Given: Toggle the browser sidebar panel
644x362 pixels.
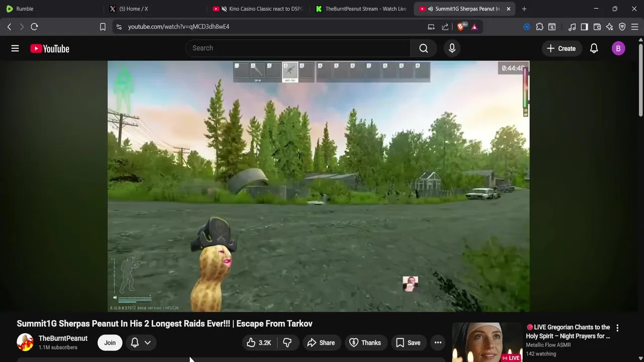Looking at the screenshot, I should click(584, 27).
